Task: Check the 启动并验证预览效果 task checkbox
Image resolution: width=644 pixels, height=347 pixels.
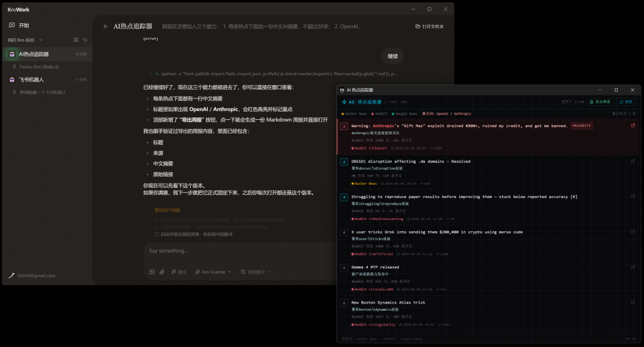Action: coord(156,234)
